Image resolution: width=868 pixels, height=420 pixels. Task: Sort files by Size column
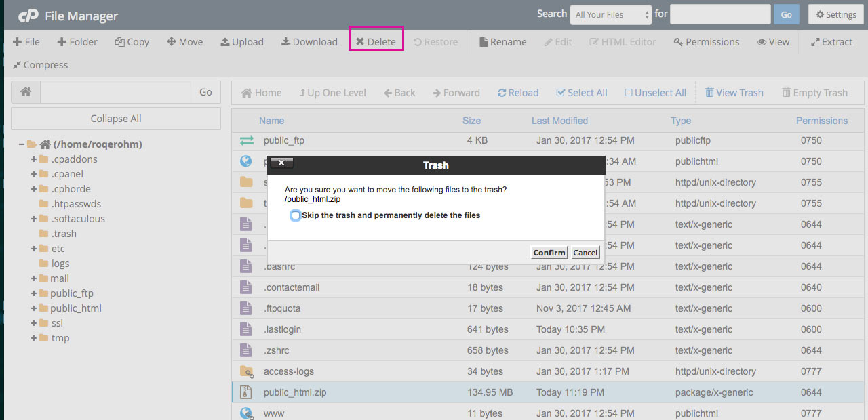[471, 121]
